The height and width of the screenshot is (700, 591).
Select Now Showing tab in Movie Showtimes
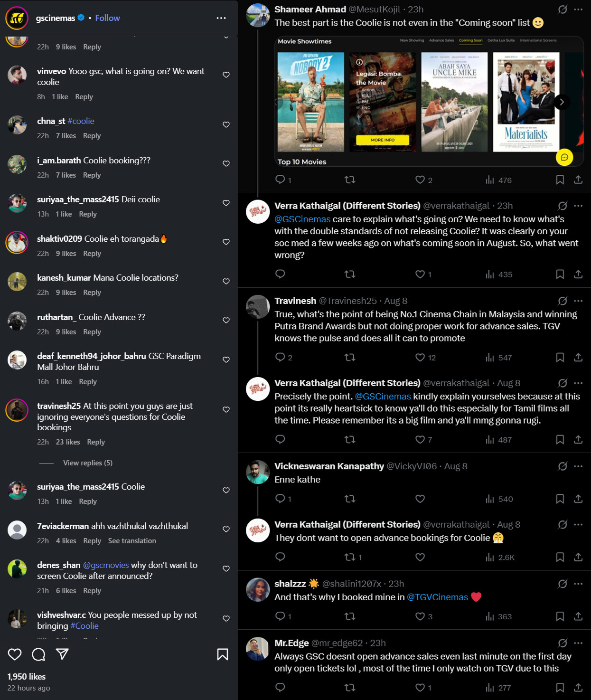[x=412, y=40]
